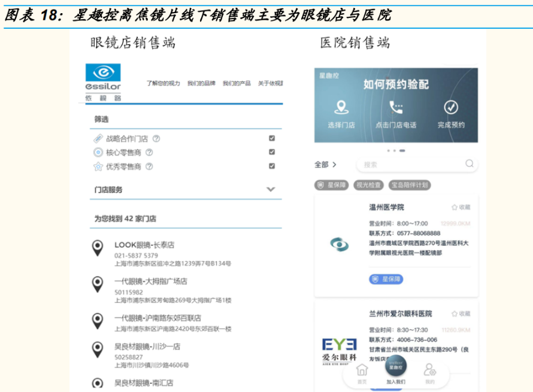Toggle the 核心零售商 checkbox
The height and width of the screenshot is (392, 533).
272,152
